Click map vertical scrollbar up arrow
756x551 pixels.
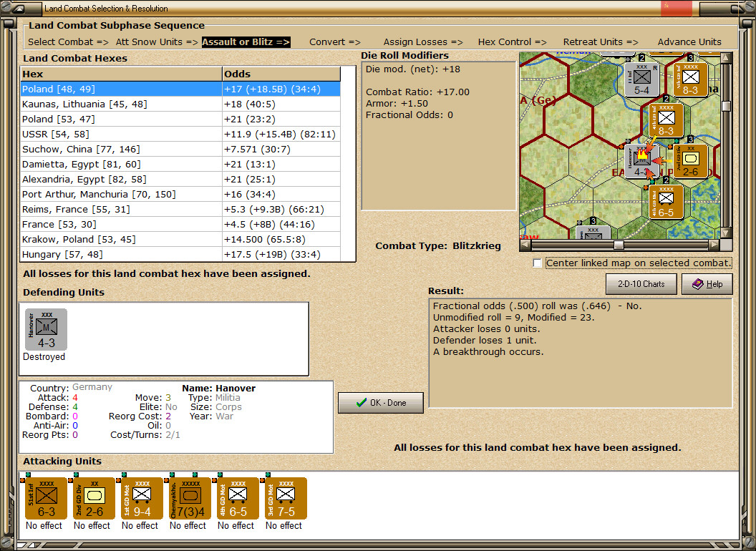pos(726,58)
